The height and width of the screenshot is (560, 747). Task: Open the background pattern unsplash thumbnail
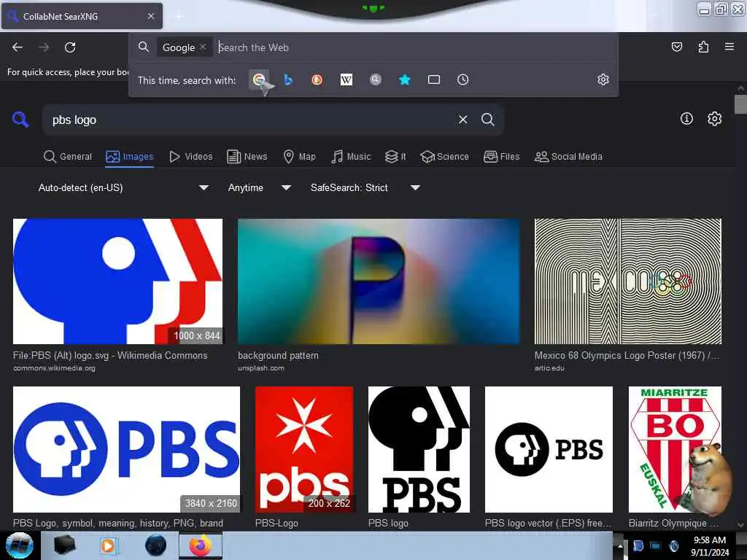pos(379,281)
